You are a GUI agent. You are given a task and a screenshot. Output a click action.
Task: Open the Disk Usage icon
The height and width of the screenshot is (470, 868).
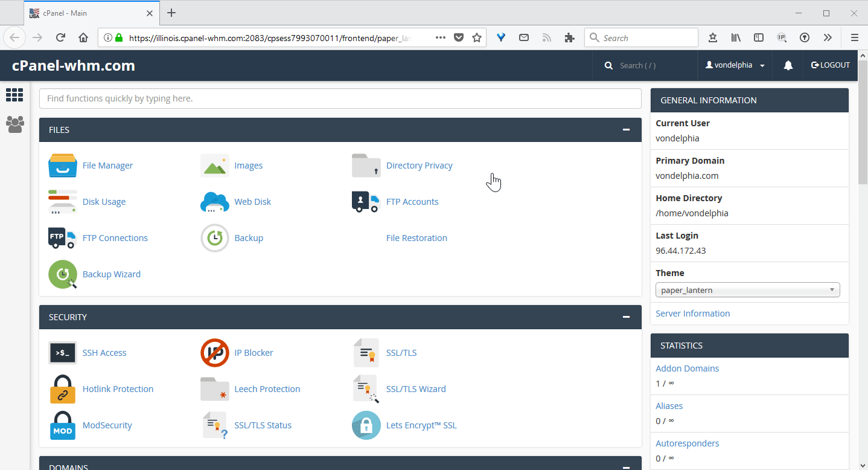point(63,202)
